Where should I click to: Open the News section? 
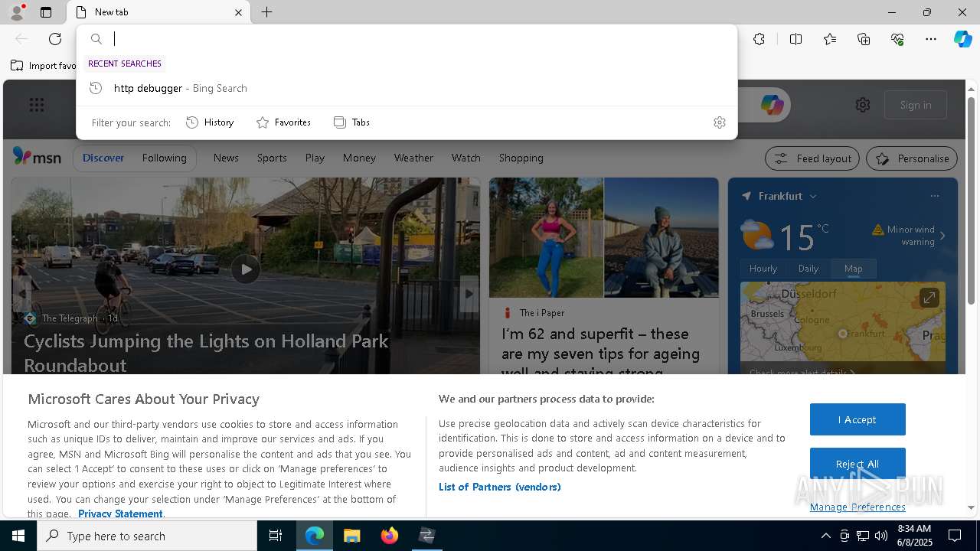[226, 158]
